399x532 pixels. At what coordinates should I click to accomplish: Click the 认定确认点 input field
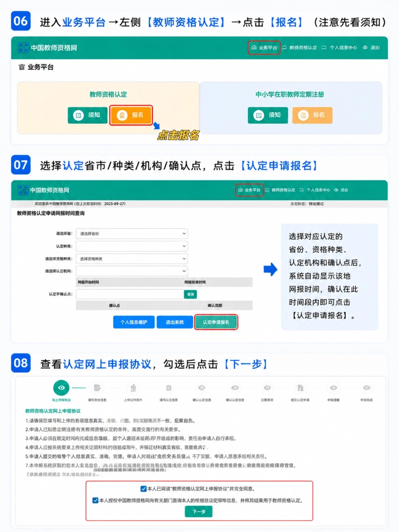[130, 294]
